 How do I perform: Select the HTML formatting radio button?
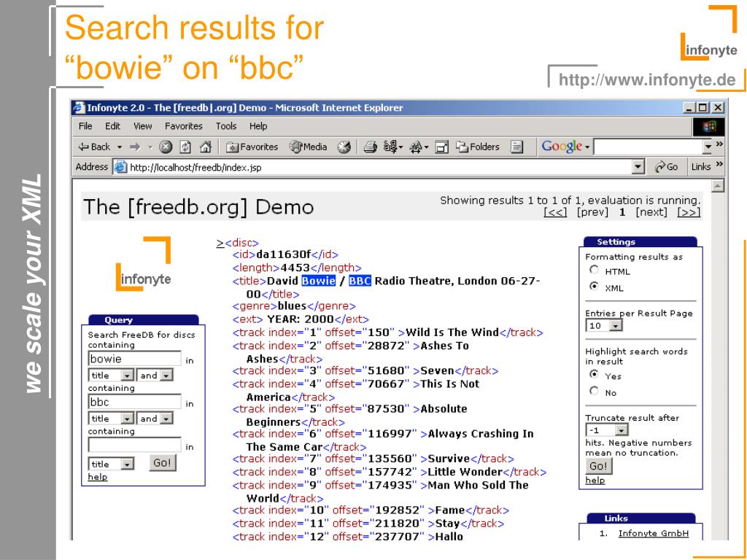[594, 270]
